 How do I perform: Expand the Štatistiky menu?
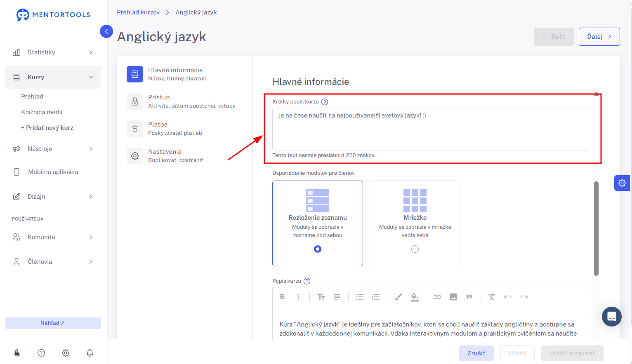(x=53, y=52)
